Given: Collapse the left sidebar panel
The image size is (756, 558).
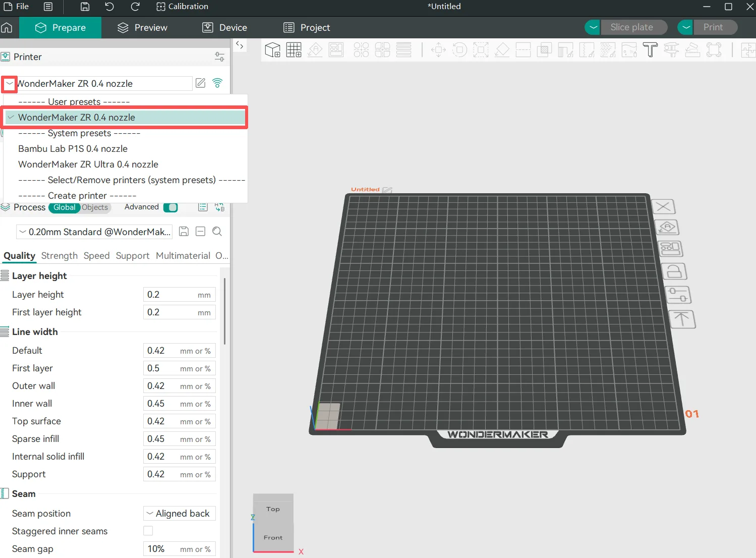Looking at the screenshot, I should [x=240, y=45].
